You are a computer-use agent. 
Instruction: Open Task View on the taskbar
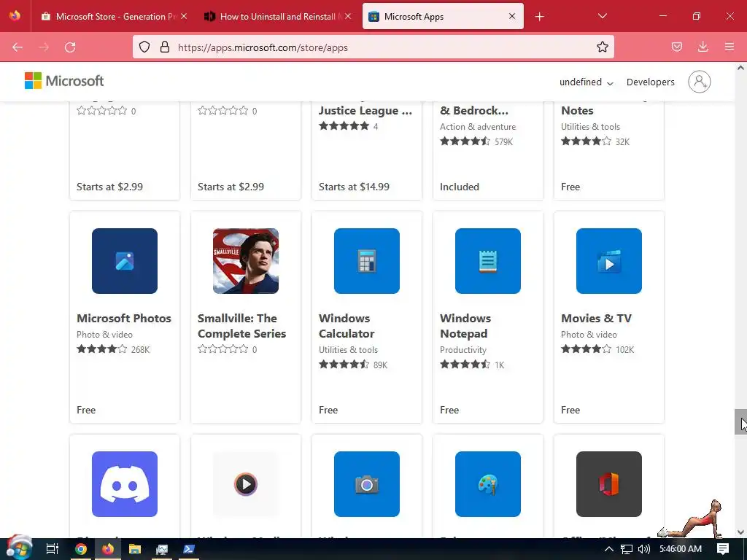tap(53, 549)
